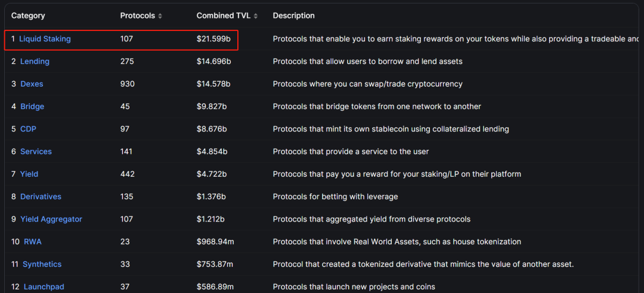Click the Category column header
644x293 pixels.
29,16
